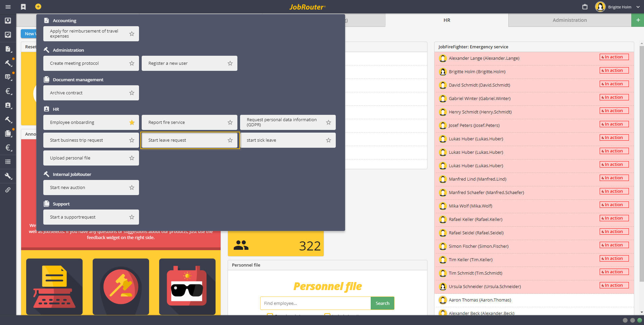Viewport: 644px width, 325px height.
Task: Star the Register a new user process
Action: [x=230, y=63]
